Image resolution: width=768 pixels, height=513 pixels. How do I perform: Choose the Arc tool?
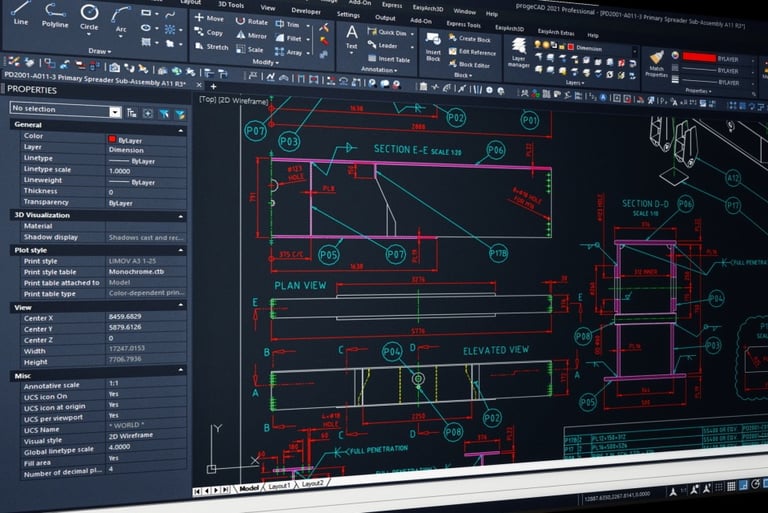tap(120, 21)
